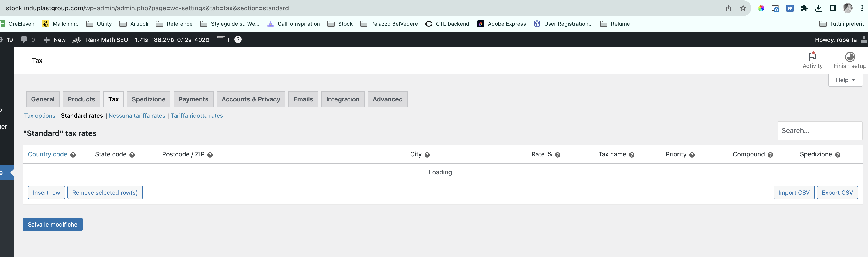This screenshot has width=868, height=257.
Task: Bookmark this page with star icon
Action: click(743, 8)
